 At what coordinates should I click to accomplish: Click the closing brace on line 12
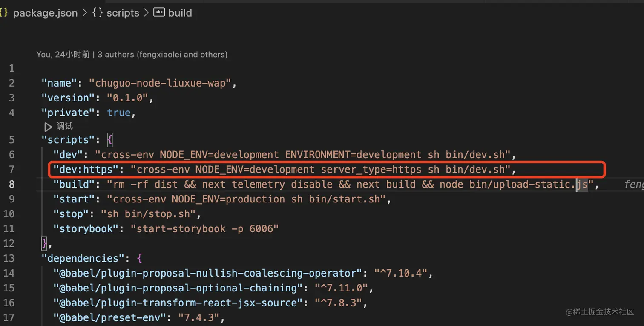coord(44,243)
